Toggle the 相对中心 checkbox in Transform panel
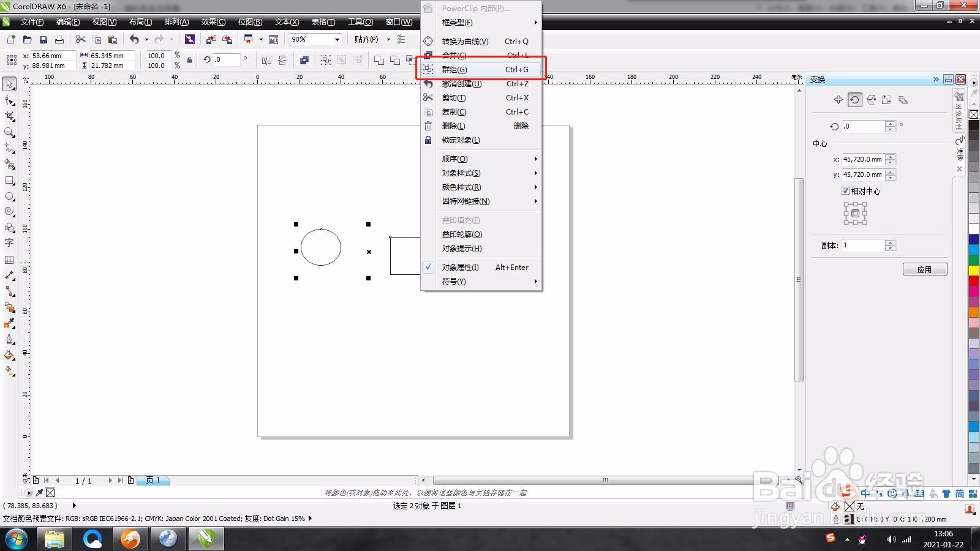Screen dimensions: 980x551 coord(845,190)
